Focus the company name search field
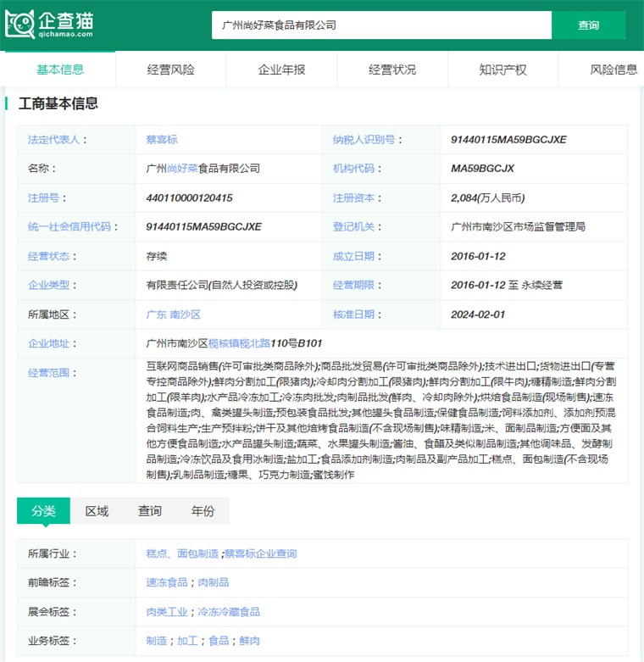The width and height of the screenshot is (644, 662). pos(381,25)
